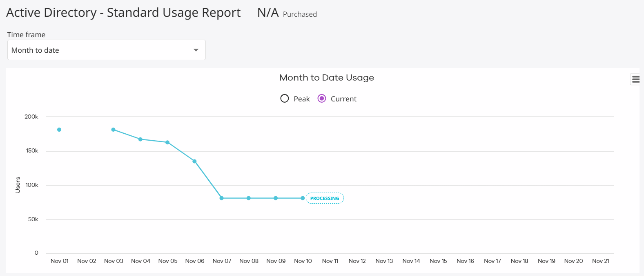The width and height of the screenshot is (644, 276).
Task: Click the Month to Date Usage title
Action: [327, 78]
